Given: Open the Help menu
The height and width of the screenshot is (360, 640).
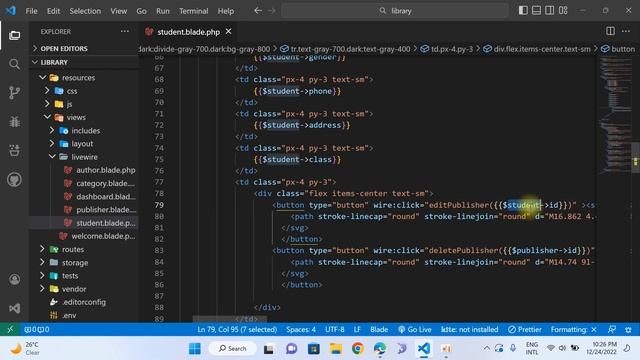Looking at the screenshot, I should pos(226,11).
